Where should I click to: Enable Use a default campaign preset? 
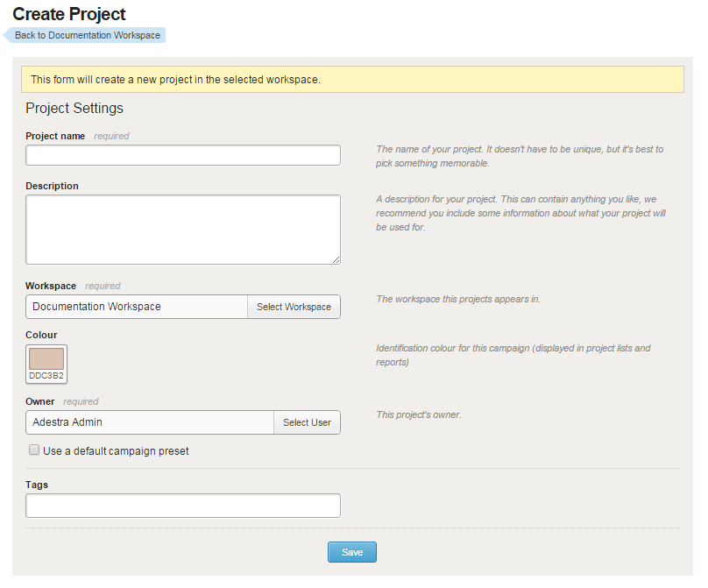coord(34,450)
